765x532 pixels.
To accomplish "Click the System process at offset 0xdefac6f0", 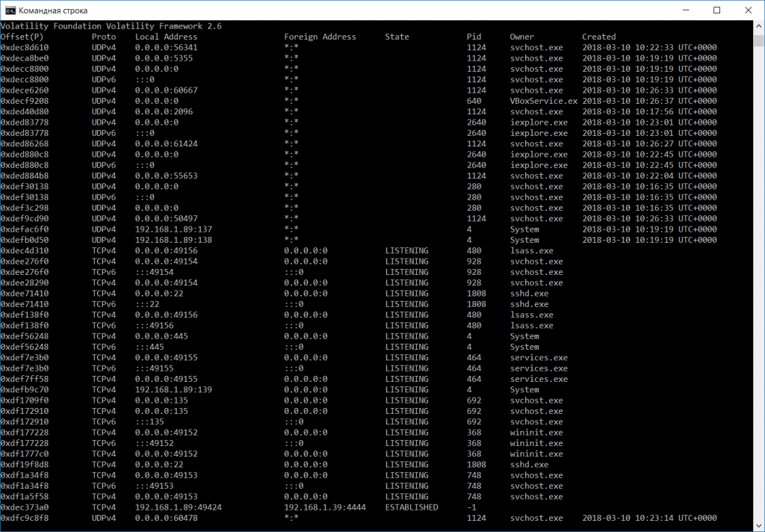I will 523,229.
